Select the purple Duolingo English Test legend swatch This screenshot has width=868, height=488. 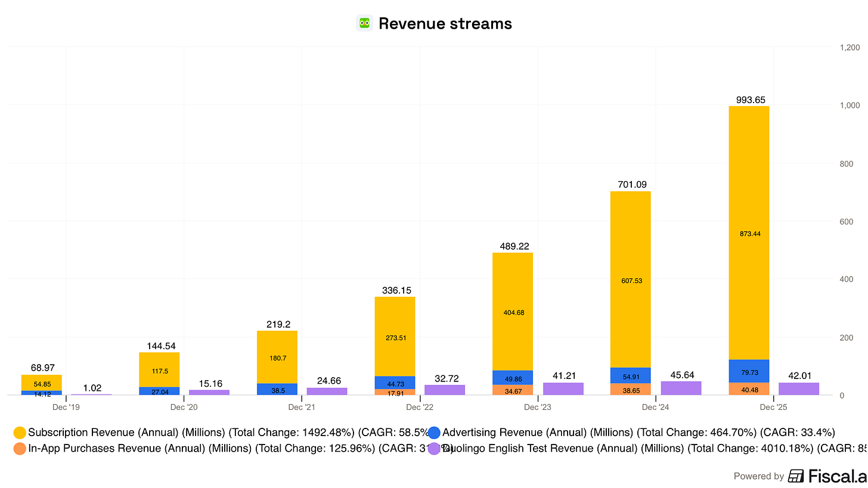pos(435,449)
